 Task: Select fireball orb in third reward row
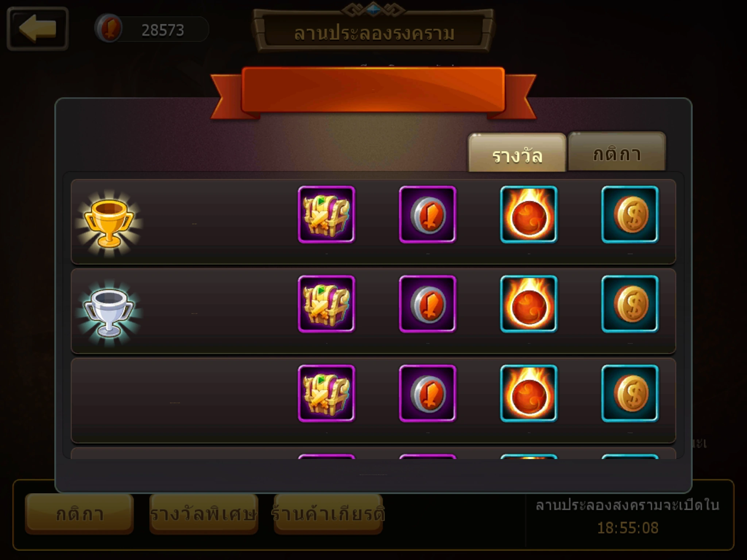pos(529,393)
